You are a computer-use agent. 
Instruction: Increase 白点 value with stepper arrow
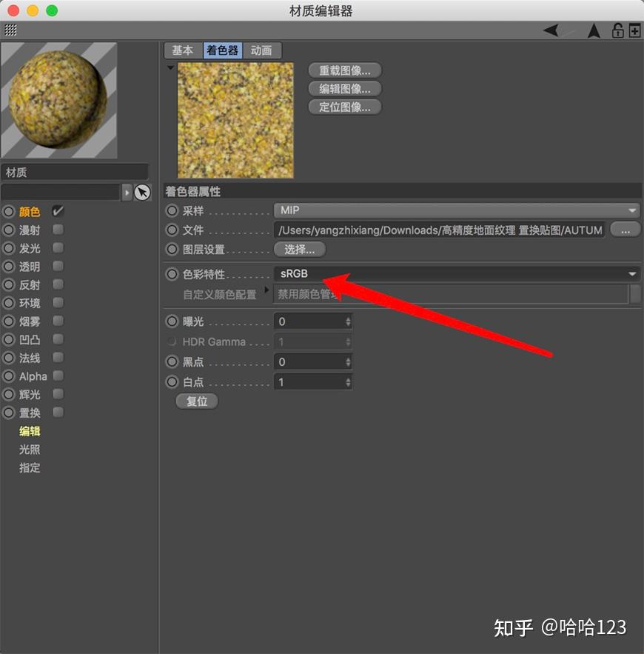point(347,378)
